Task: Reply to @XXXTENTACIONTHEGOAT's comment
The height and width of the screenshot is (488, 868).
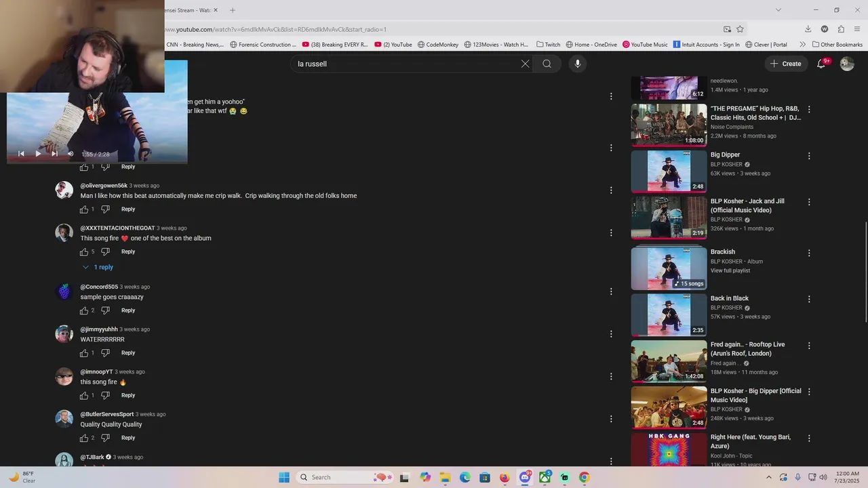Action: (x=128, y=251)
